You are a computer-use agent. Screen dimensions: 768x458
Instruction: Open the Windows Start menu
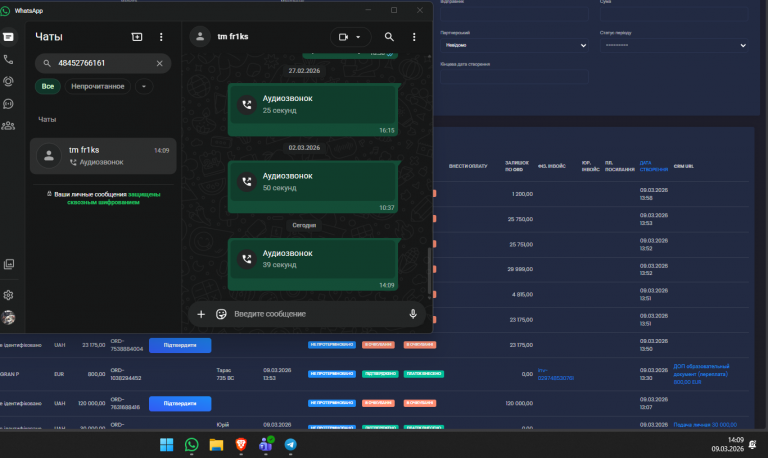pos(167,445)
